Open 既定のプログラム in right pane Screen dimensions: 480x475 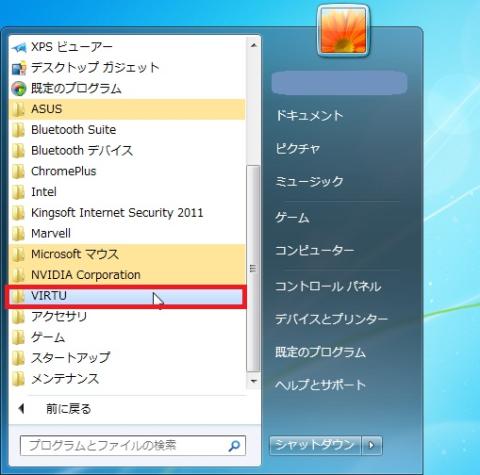point(320,352)
